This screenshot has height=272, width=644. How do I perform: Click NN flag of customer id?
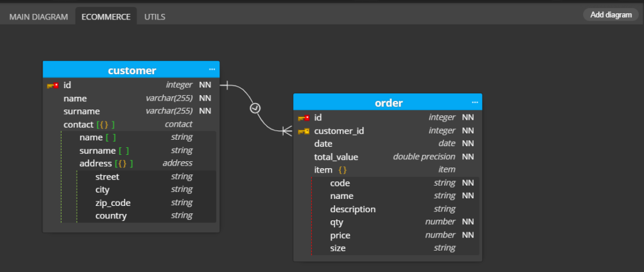[205, 85]
